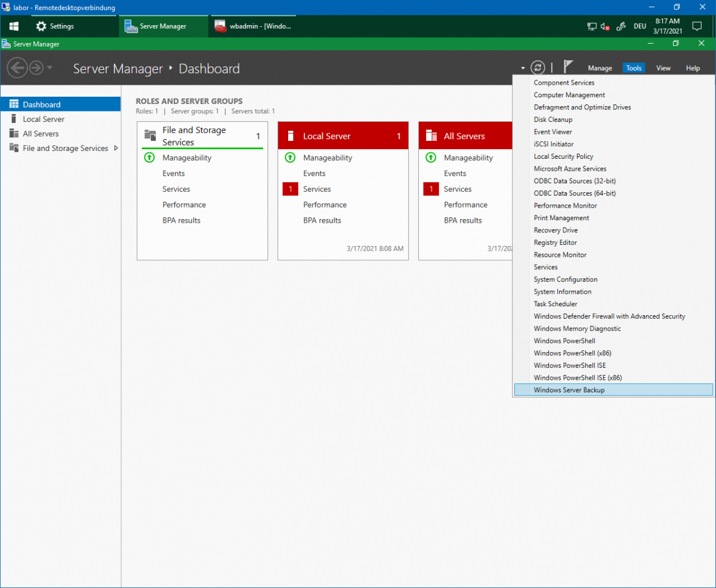716x588 pixels.
Task: Open the Manage menu
Action: click(600, 68)
